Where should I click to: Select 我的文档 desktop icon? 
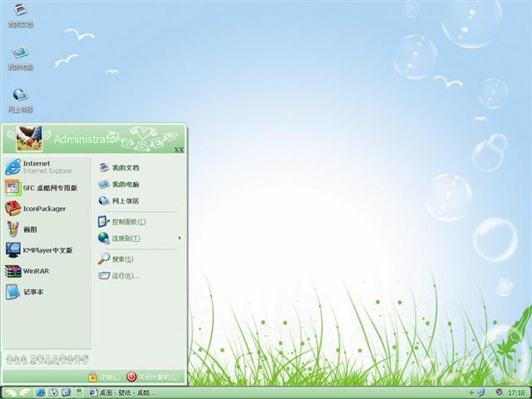[20, 15]
